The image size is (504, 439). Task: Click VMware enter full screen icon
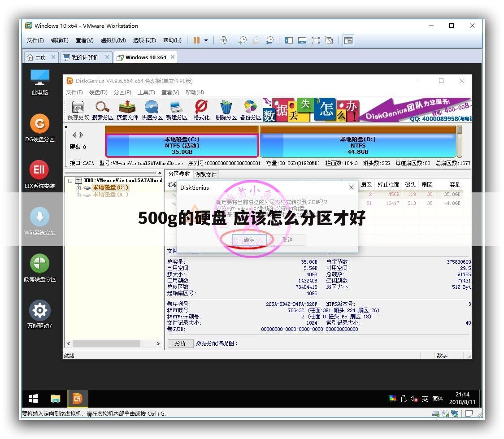coord(316,40)
